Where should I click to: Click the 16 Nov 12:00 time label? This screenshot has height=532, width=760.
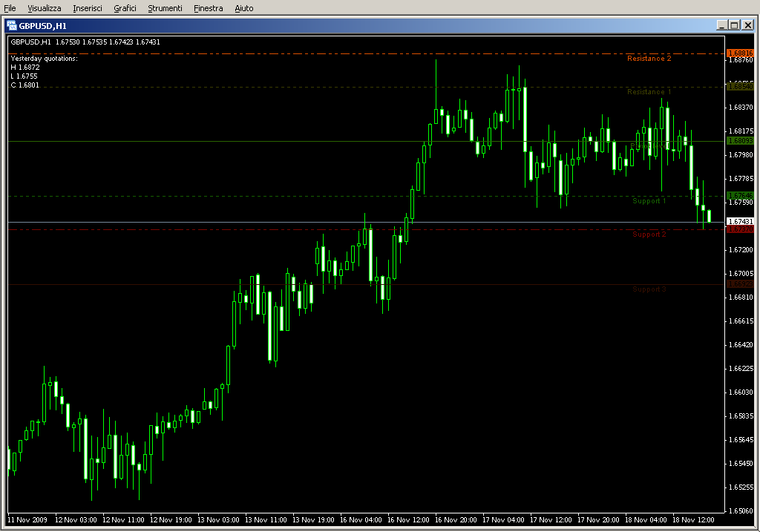coord(408,520)
